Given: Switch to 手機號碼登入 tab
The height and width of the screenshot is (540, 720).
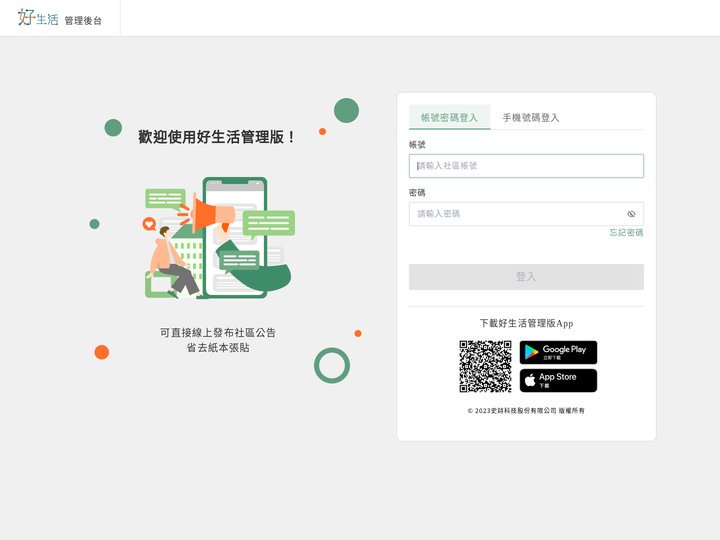Looking at the screenshot, I should pos(531,118).
